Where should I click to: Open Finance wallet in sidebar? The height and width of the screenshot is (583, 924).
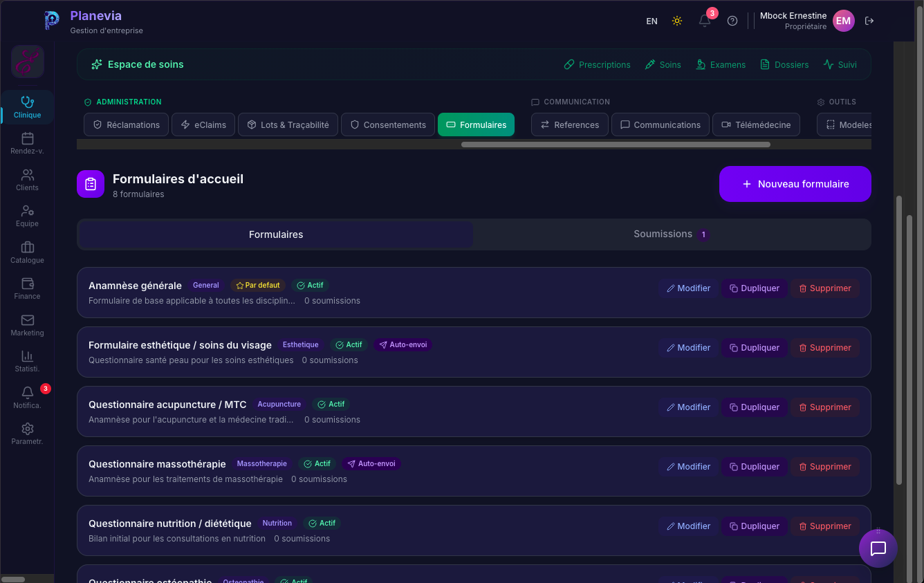tap(28, 288)
